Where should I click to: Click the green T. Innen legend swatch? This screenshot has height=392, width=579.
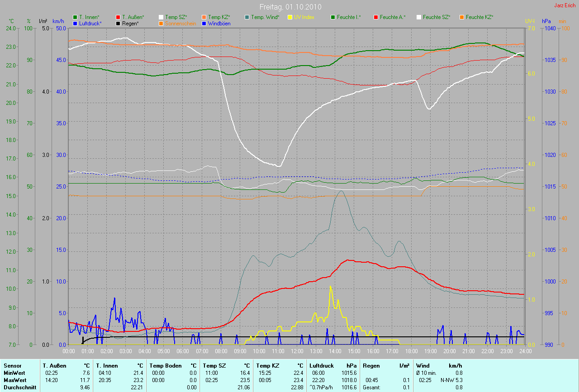click(75, 17)
